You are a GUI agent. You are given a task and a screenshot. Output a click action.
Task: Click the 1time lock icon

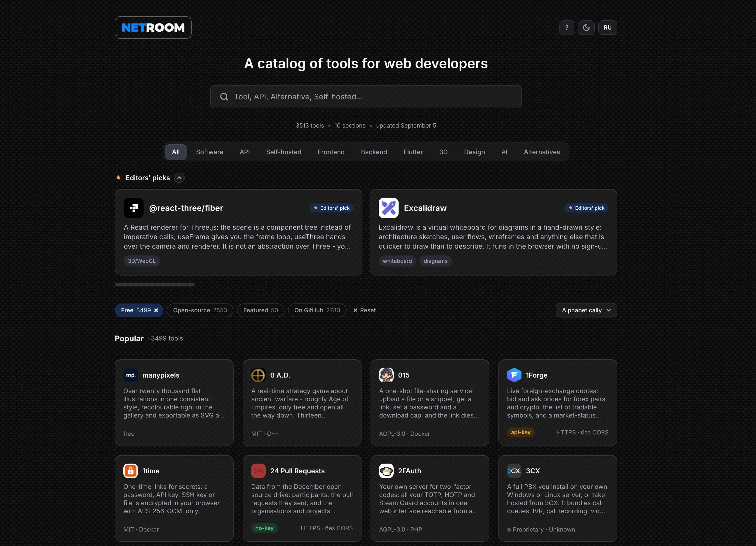click(130, 471)
